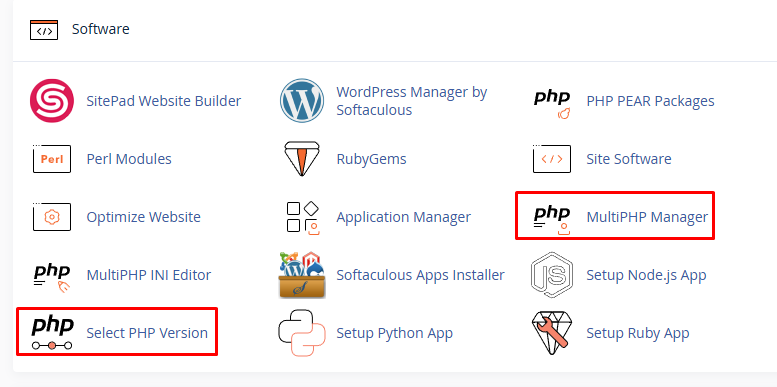
Task: Click the Setup Ruby App wrench icon
Action: click(x=552, y=333)
